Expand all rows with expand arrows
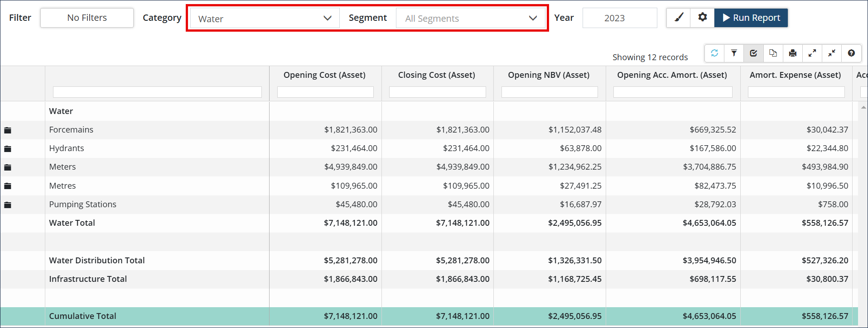 (x=812, y=53)
